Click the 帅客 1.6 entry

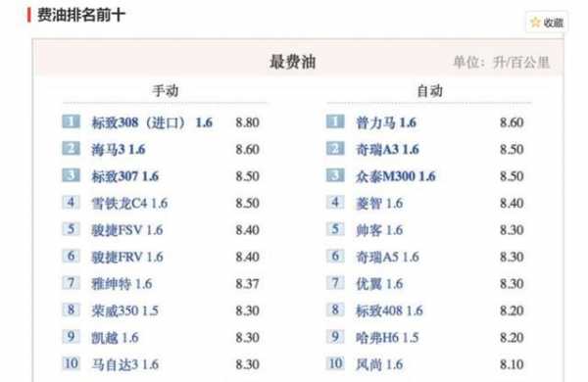click(x=379, y=230)
